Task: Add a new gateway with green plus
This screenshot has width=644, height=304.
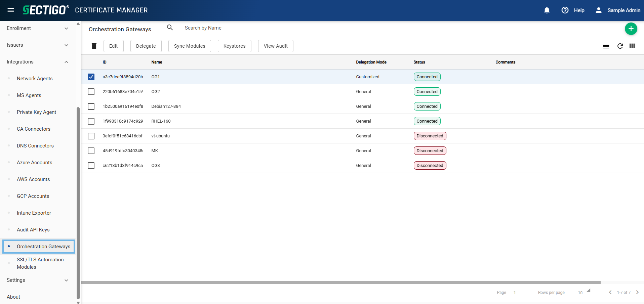Action: [631, 29]
